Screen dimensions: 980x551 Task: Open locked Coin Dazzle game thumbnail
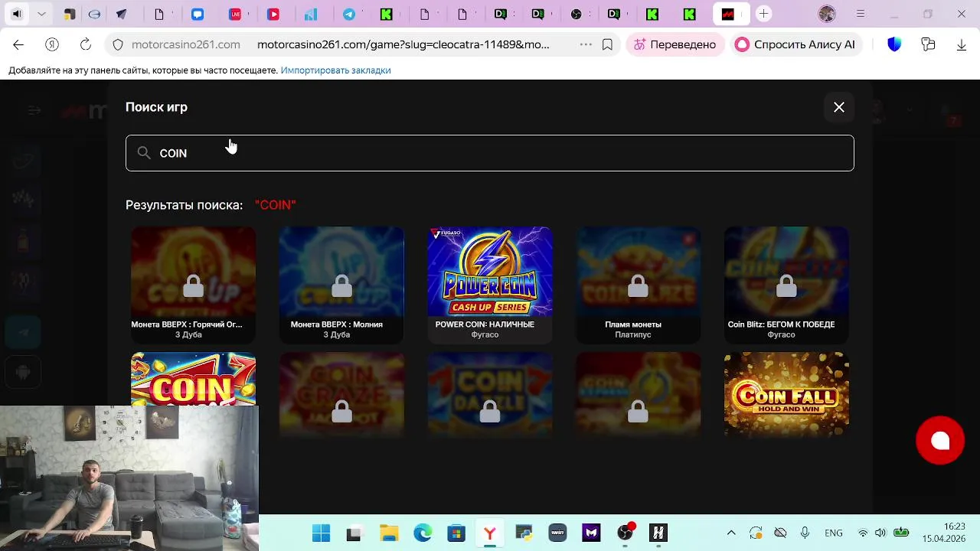pos(490,395)
